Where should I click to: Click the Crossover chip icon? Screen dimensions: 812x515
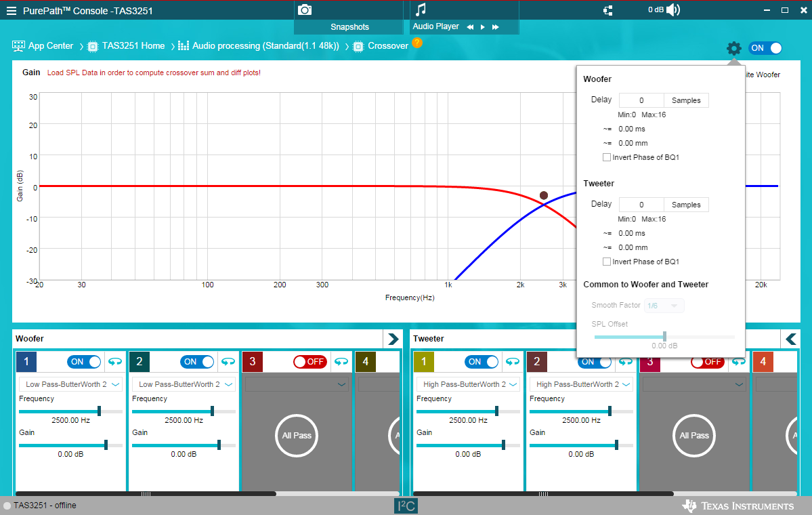click(x=358, y=47)
